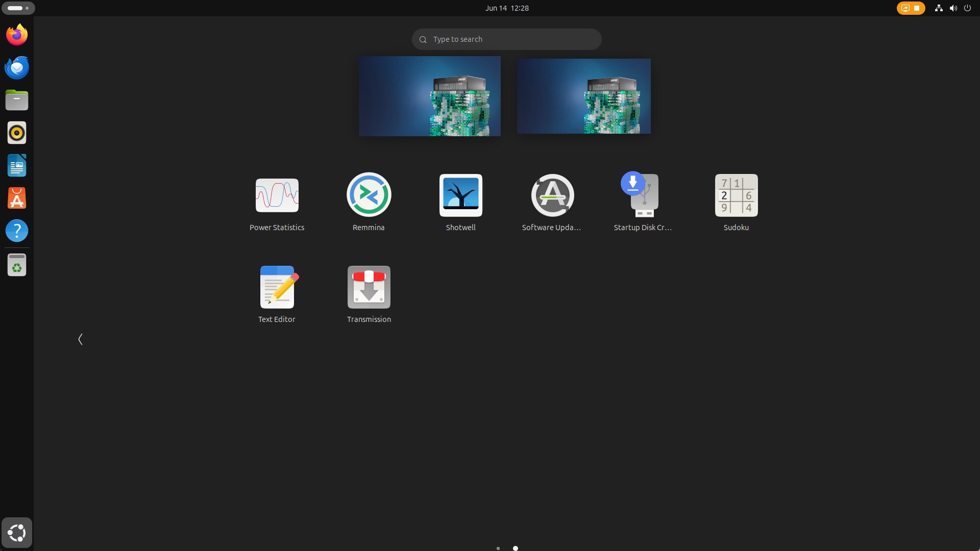Open the Trash from the dock
Viewport: 980px width, 551px height.
(17, 265)
